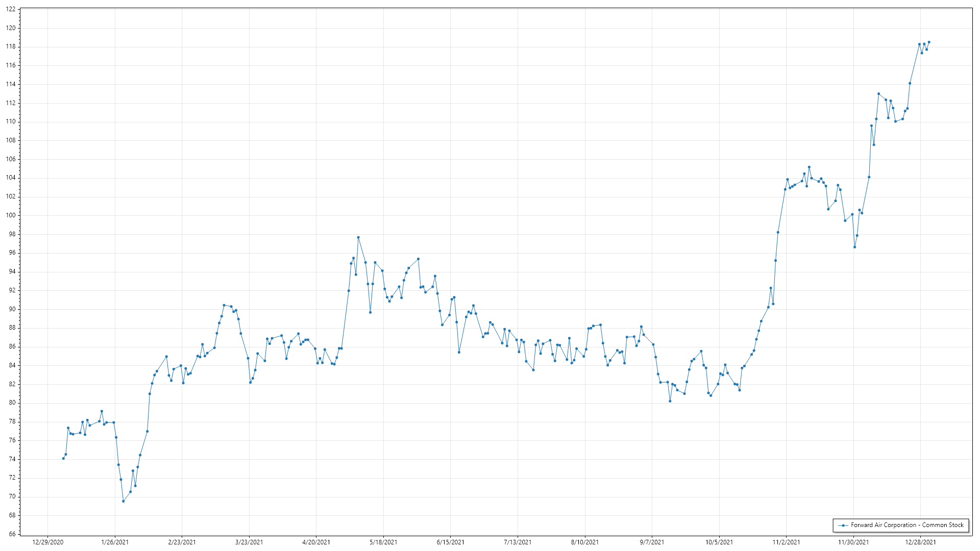Click the 7/13/2021 x-axis label
The width and height of the screenshot is (980, 551).
click(x=518, y=542)
